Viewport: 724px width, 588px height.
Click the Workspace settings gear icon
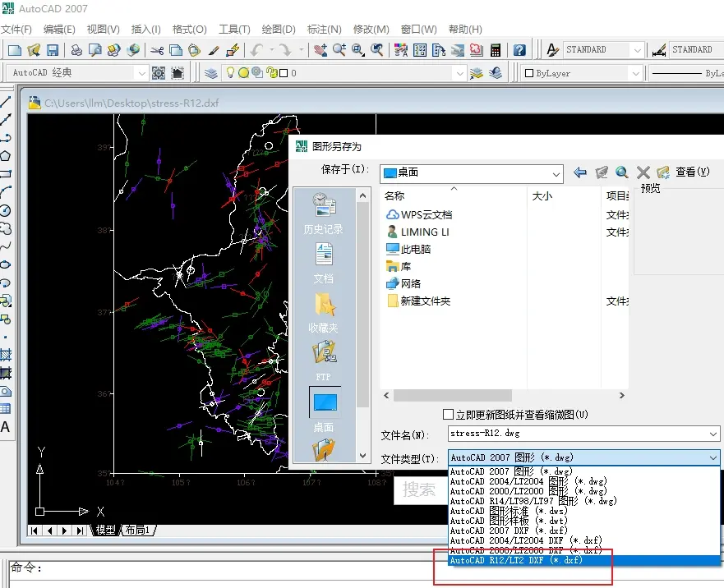(x=159, y=73)
